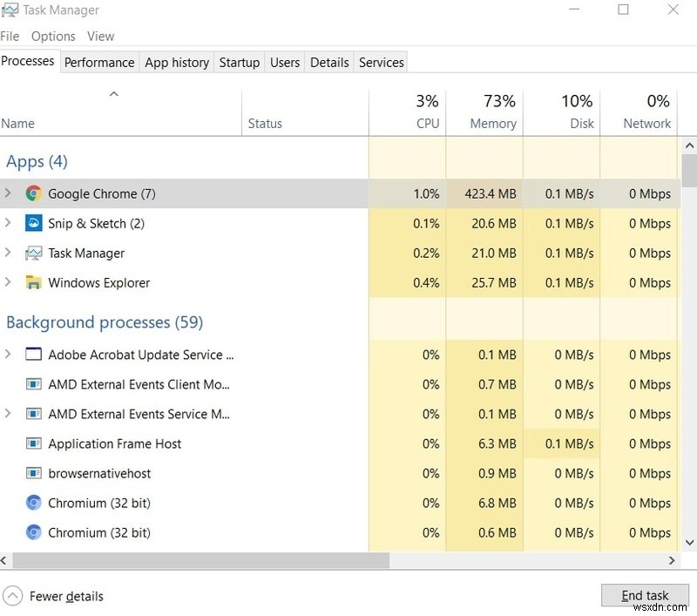This screenshot has width=697, height=616.
Task: Click the Snip & Sketch app icon
Action: (x=33, y=223)
